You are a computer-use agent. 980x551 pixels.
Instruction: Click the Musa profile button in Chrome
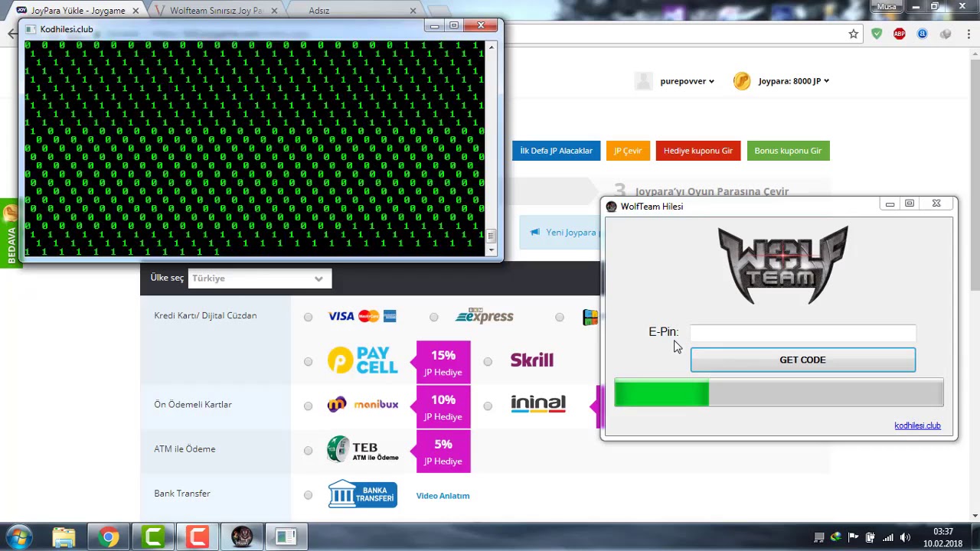pos(887,6)
